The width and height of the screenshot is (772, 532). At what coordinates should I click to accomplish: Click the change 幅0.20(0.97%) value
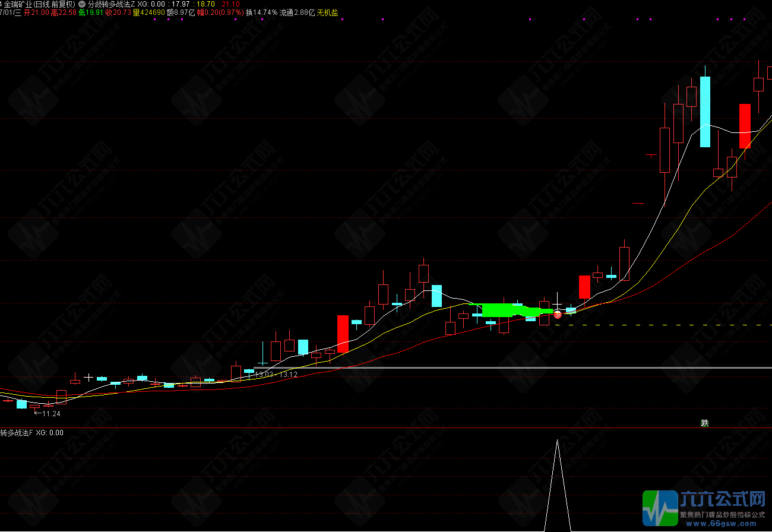[220, 12]
